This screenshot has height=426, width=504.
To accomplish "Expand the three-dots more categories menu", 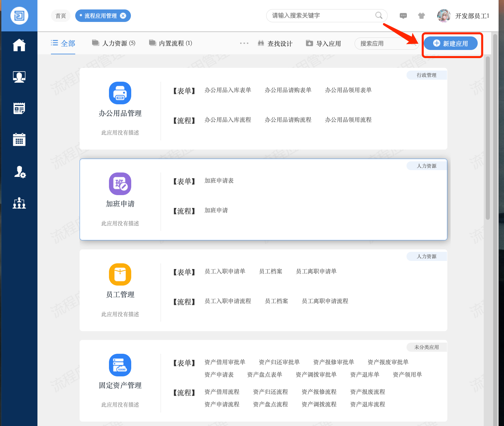I will pos(244,43).
